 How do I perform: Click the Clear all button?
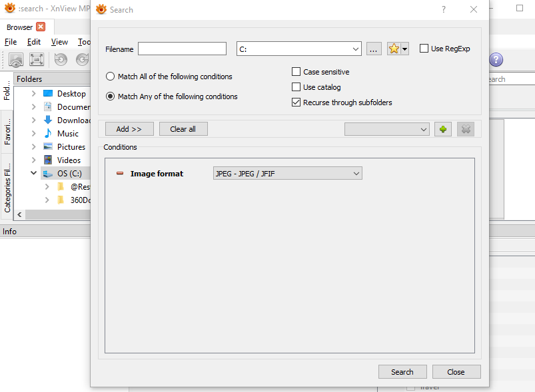[183, 129]
